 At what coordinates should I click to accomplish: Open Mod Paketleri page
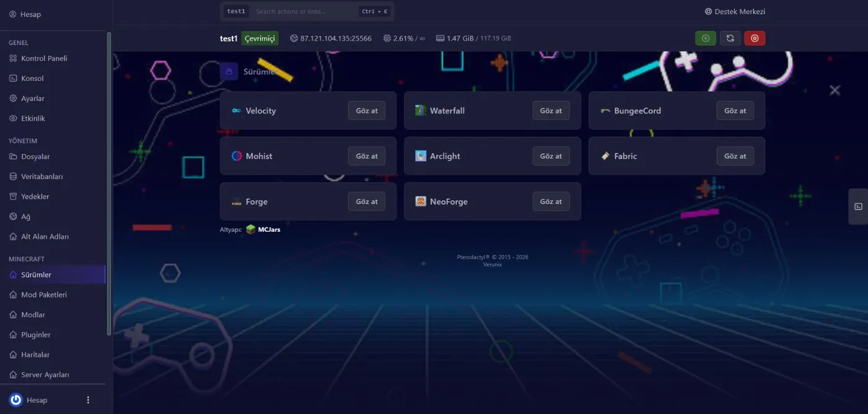53,294
